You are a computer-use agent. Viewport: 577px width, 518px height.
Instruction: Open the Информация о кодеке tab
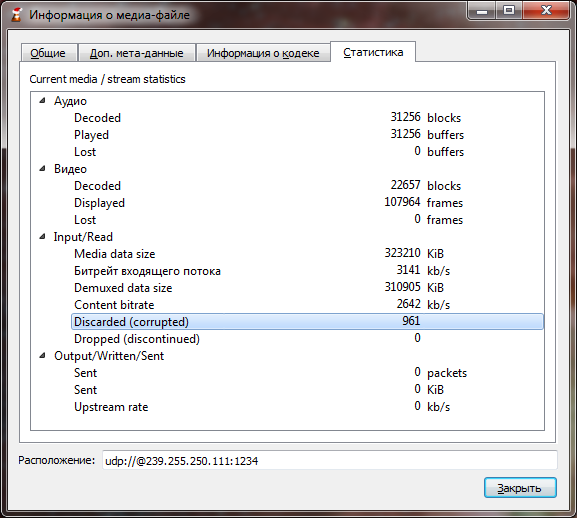263,53
